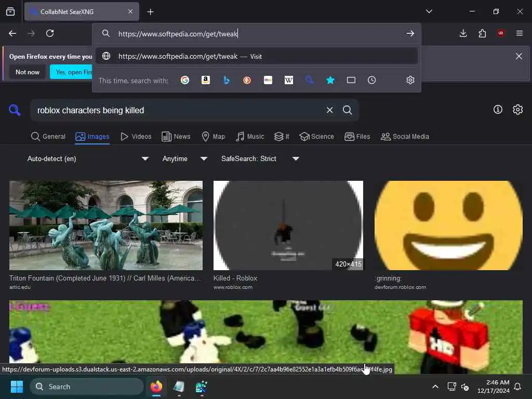Close the CollabNet SearXNG tab
This screenshot has height=399, width=532.
[130, 11]
